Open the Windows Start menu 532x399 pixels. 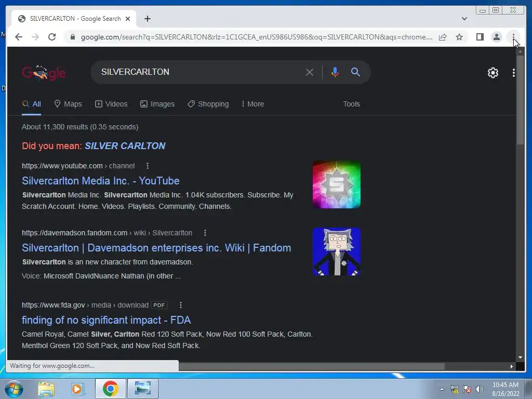pos(14,389)
